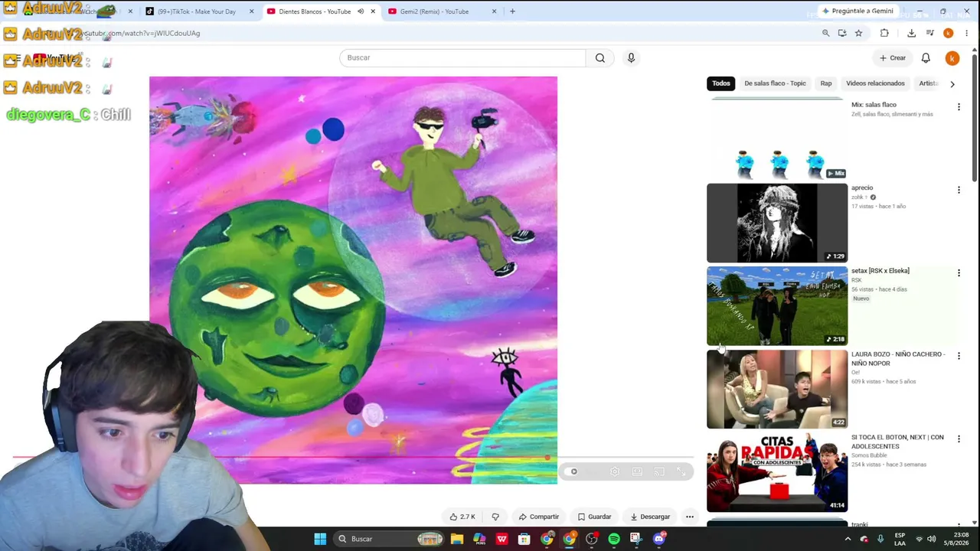Open the 'CITAS RAPIDAS' video thumbnail

pos(777,472)
